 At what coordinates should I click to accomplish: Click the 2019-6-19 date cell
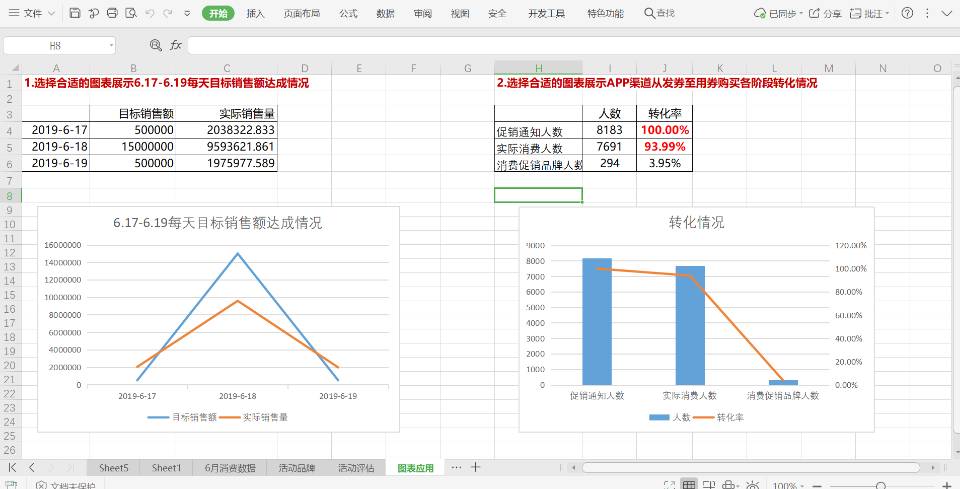(x=56, y=163)
